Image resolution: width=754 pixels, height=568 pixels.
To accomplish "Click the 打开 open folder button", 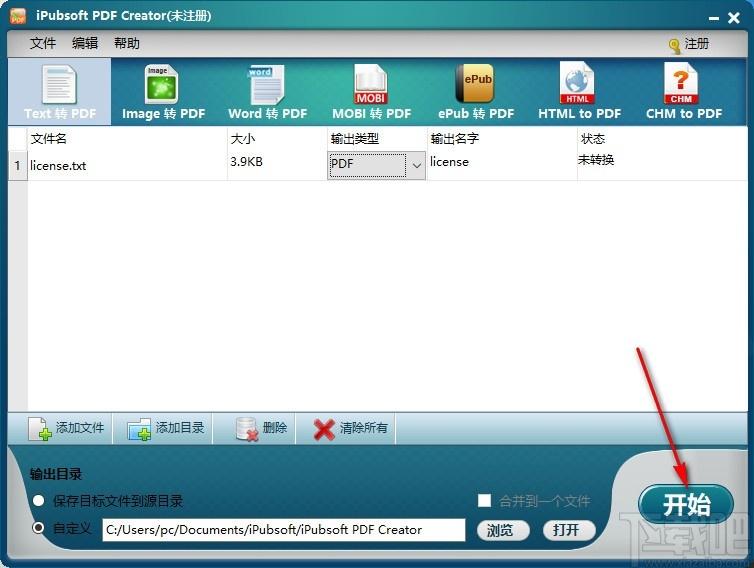I will (x=569, y=530).
